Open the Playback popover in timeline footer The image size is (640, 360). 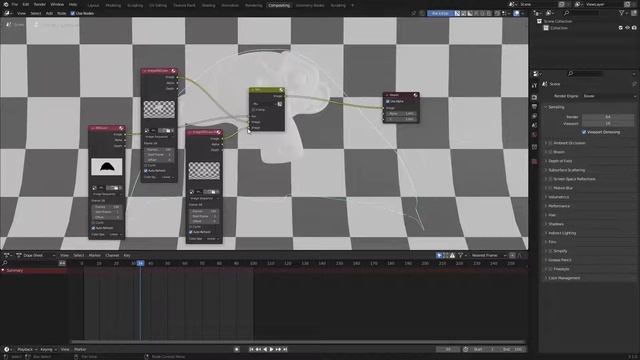click(27, 349)
